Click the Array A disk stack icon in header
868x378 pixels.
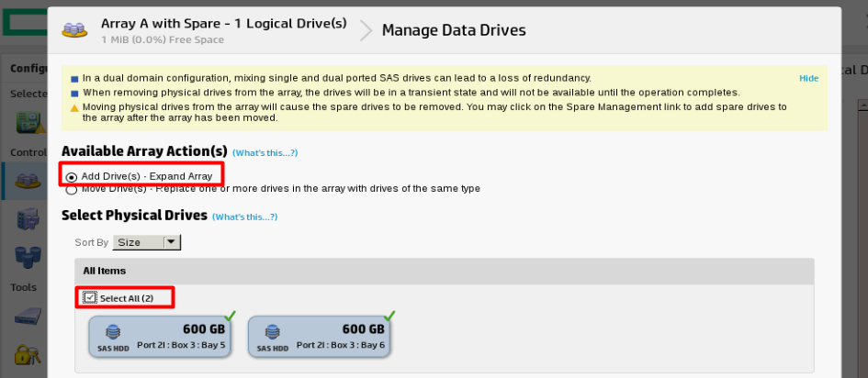[x=74, y=29]
